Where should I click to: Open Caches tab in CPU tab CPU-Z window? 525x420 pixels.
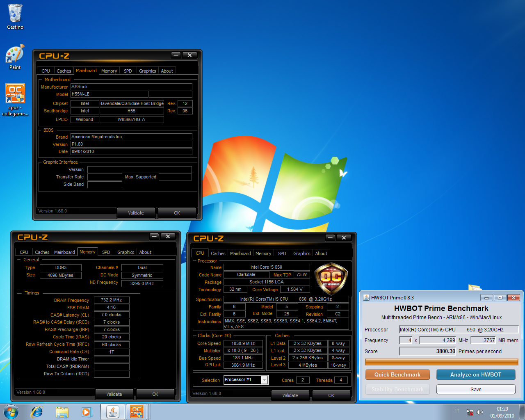[218, 253]
